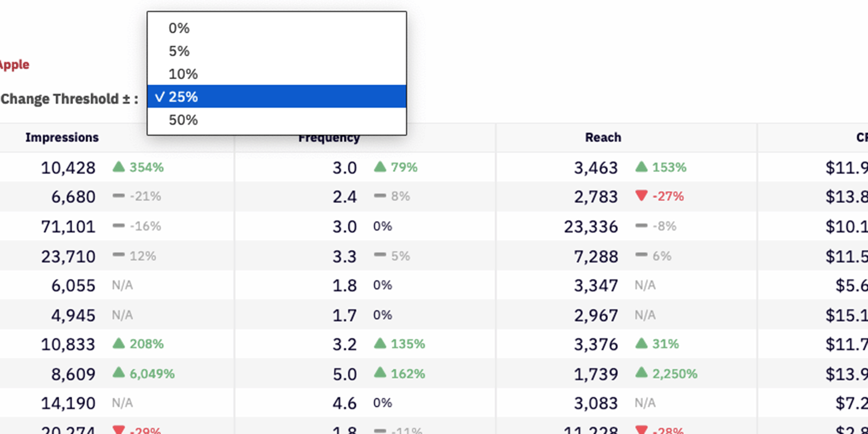Click the green arrow beside 135% frequency

click(380, 343)
